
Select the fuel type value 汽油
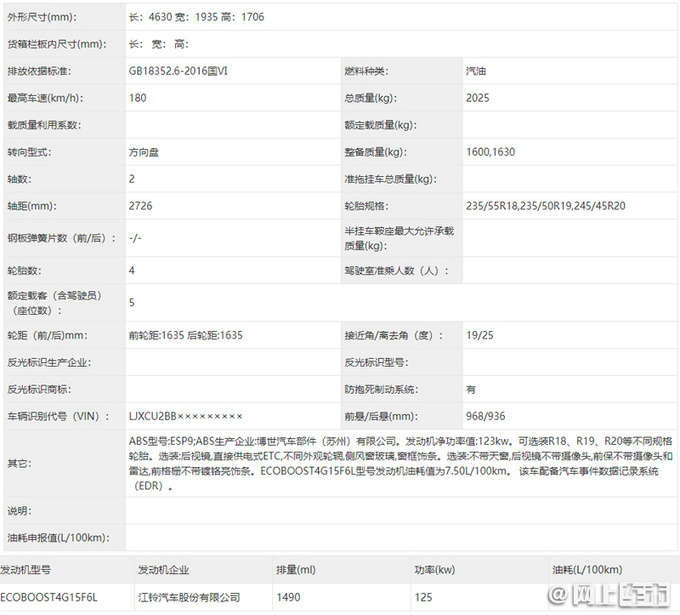click(476, 71)
